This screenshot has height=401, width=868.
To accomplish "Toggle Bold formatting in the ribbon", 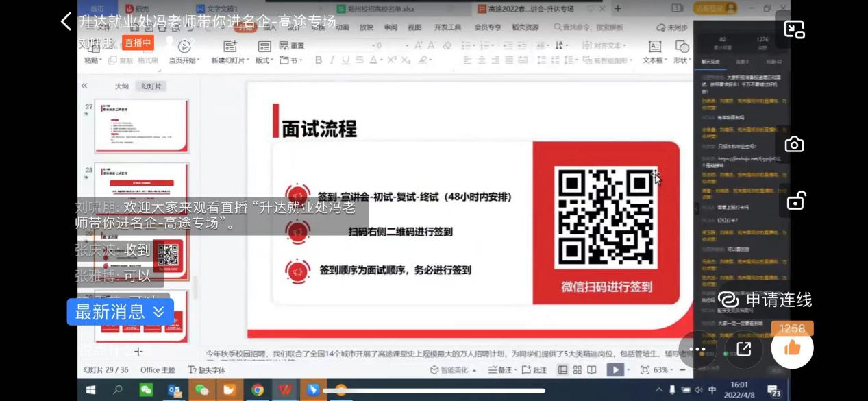I will coord(319,60).
